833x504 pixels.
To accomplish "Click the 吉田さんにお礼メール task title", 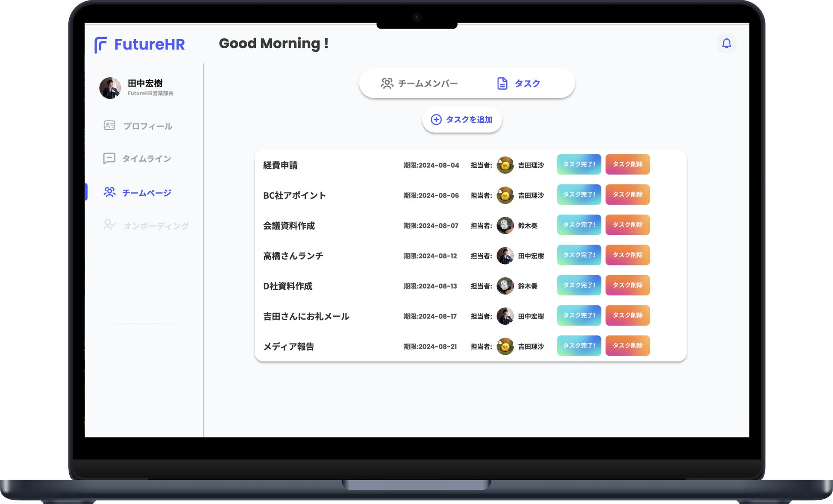I will (x=306, y=316).
